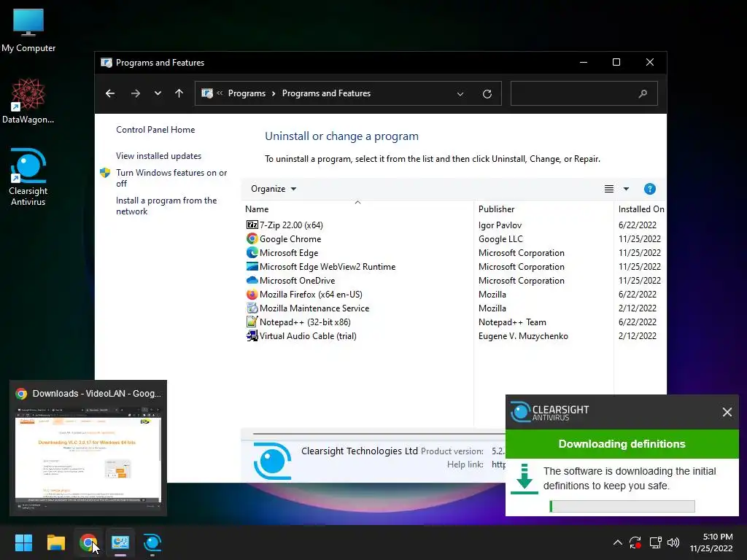Sort programs by Installed On column
The height and width of the screenshot is (560, 747).
(640, 209)
